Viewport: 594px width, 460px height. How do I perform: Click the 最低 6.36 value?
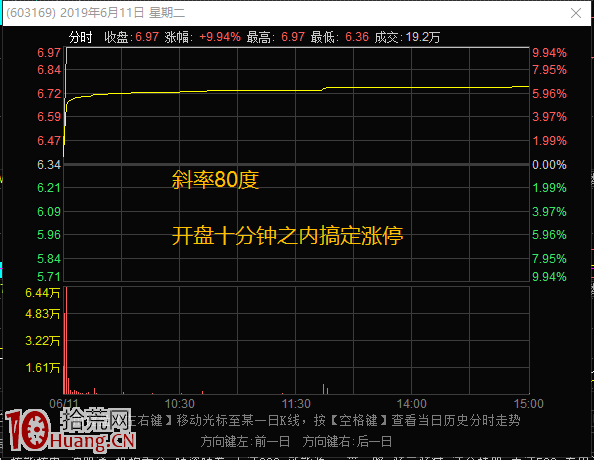[x=357, y=37]
